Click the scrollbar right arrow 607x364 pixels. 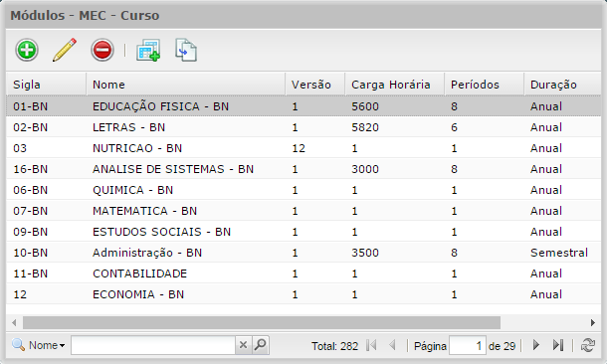(593, 322)
